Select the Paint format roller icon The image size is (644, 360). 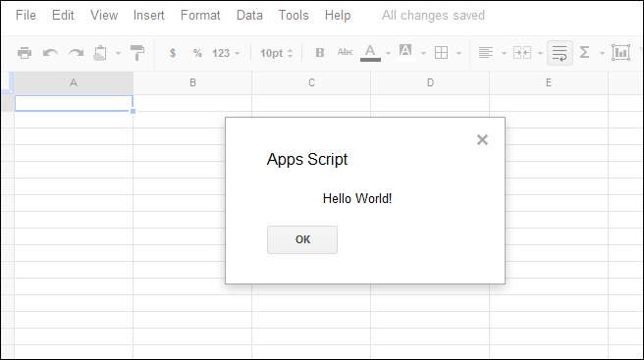[x=137, y=53]
